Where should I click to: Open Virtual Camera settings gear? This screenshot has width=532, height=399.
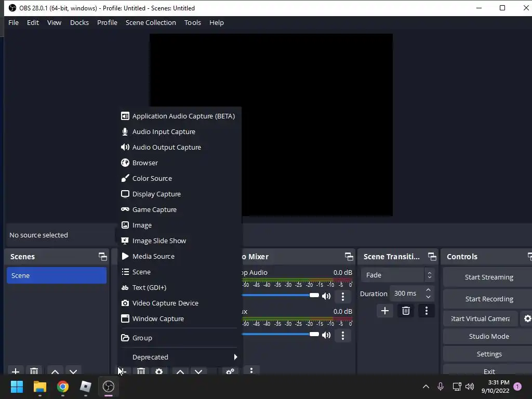[x=527, y=318]
